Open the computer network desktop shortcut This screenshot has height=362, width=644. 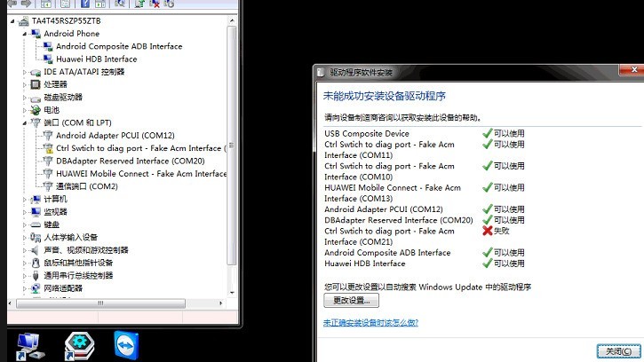pos(30,346)
